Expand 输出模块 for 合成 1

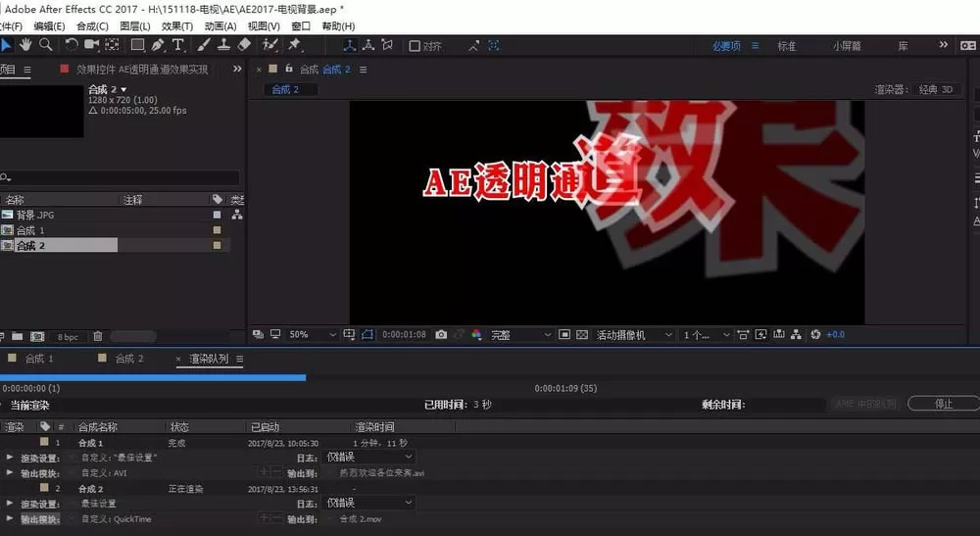click(10, 472)
